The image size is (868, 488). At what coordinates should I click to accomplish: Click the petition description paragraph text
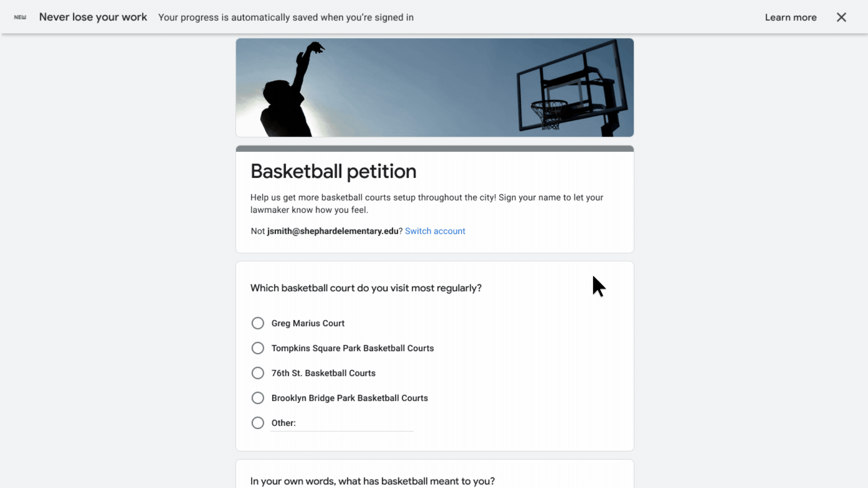[x=427, y=203]
